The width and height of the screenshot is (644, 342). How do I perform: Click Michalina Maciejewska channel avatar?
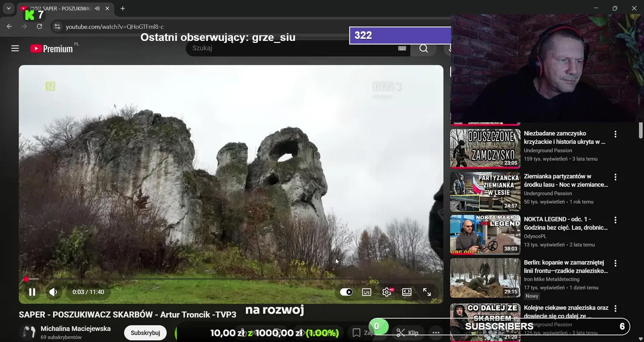(28, 332)
